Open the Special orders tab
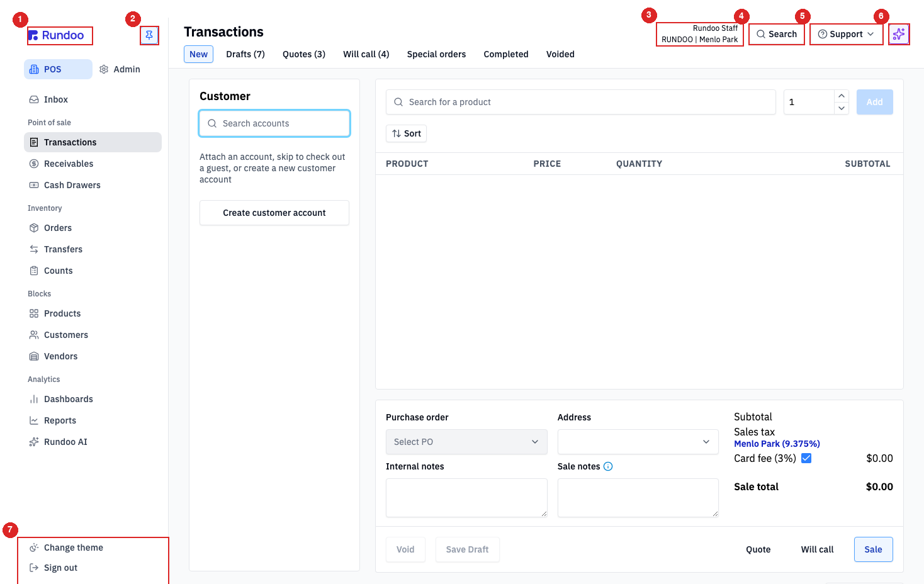Image resolution: width=924 pixels, height=584 pixels. 436,54
